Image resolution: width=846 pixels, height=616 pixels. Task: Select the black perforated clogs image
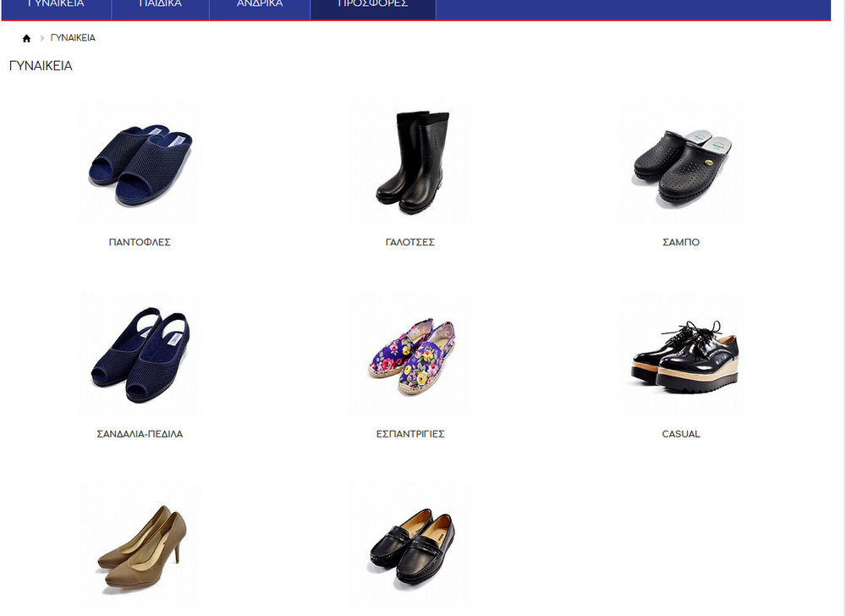point(681,163)
